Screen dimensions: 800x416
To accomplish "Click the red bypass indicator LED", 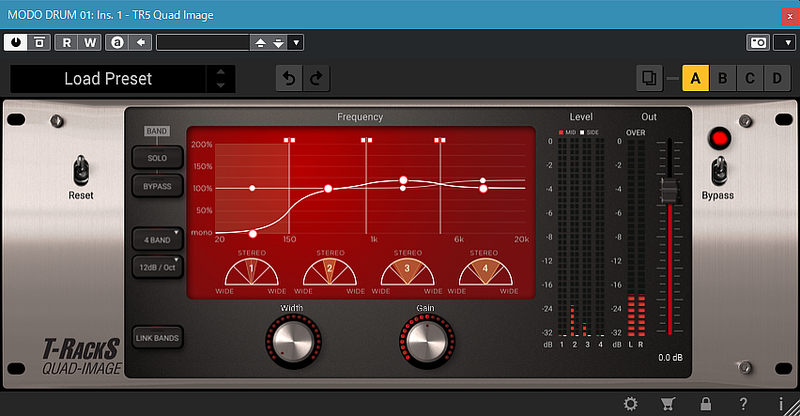I will tap(719, 138).
